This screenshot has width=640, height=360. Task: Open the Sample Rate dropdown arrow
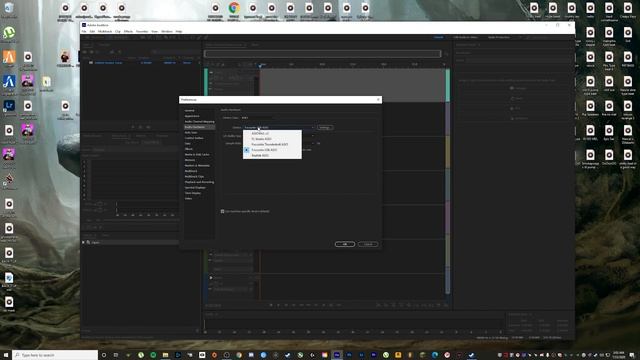(x=313, y=143)
